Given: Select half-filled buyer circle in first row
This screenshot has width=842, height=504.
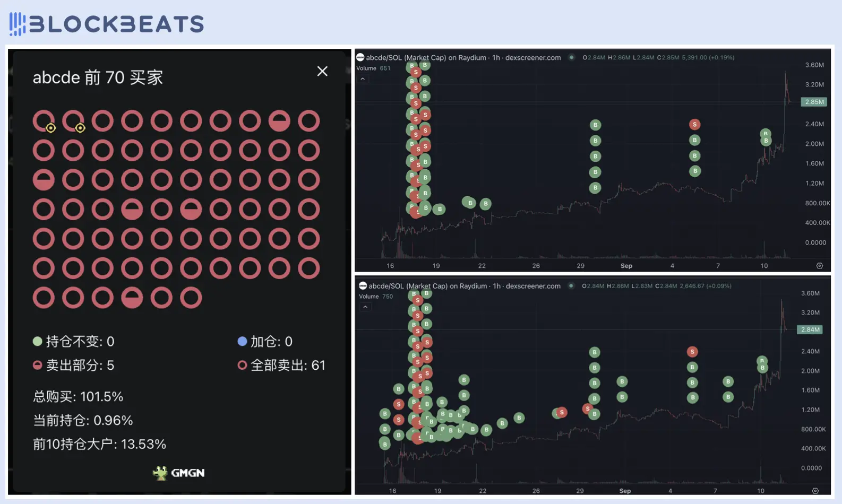Looking at the screenshot, I should tap(279, 121).
